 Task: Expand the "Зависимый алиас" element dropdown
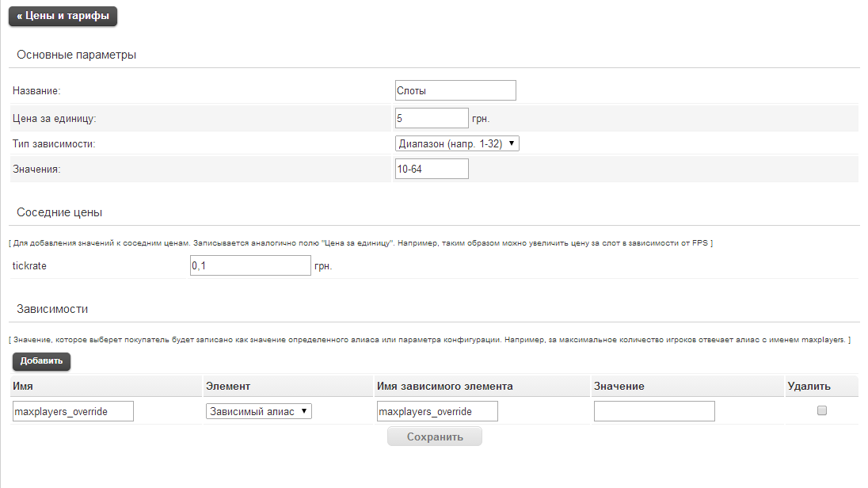tap(259, 411)
